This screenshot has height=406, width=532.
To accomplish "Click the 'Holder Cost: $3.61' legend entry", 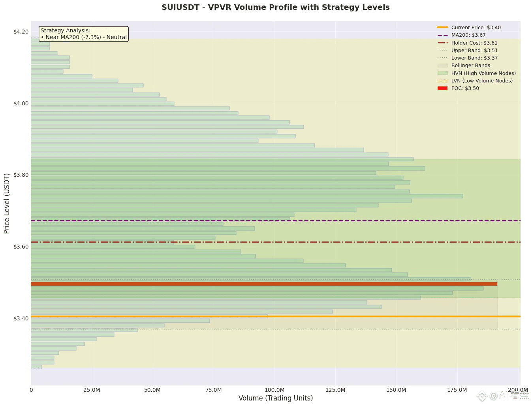I will click(467, 43).
